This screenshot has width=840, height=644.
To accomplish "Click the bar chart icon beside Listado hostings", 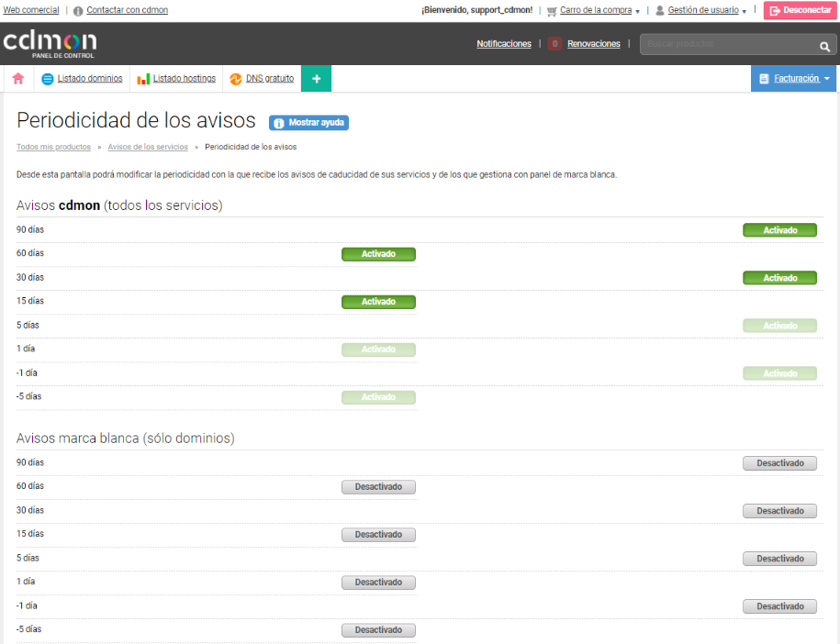I will (143, 79).
